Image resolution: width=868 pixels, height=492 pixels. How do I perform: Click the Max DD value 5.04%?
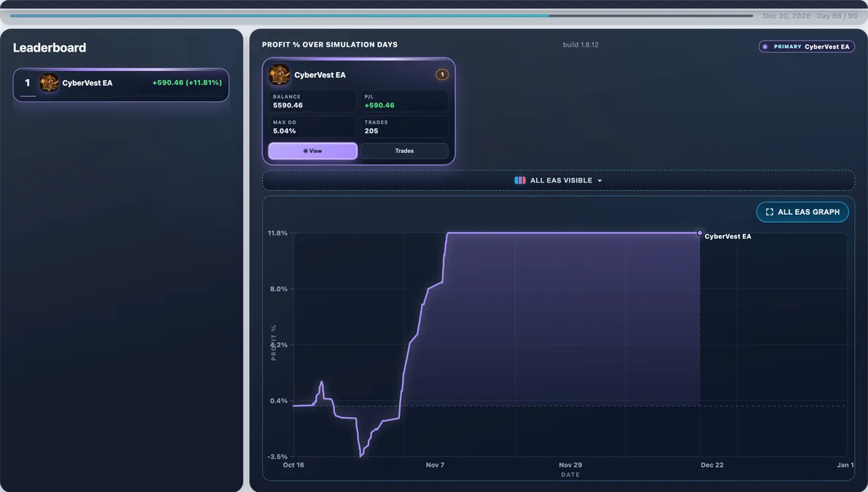[x=284, y=131]
